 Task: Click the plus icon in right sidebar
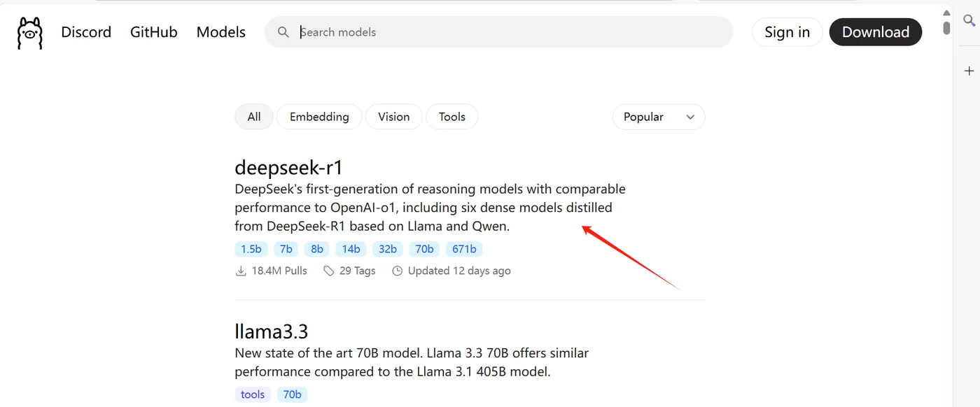969,71
